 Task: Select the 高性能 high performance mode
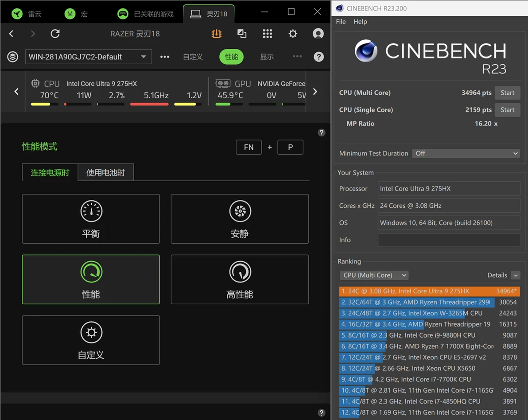[240, 279]
